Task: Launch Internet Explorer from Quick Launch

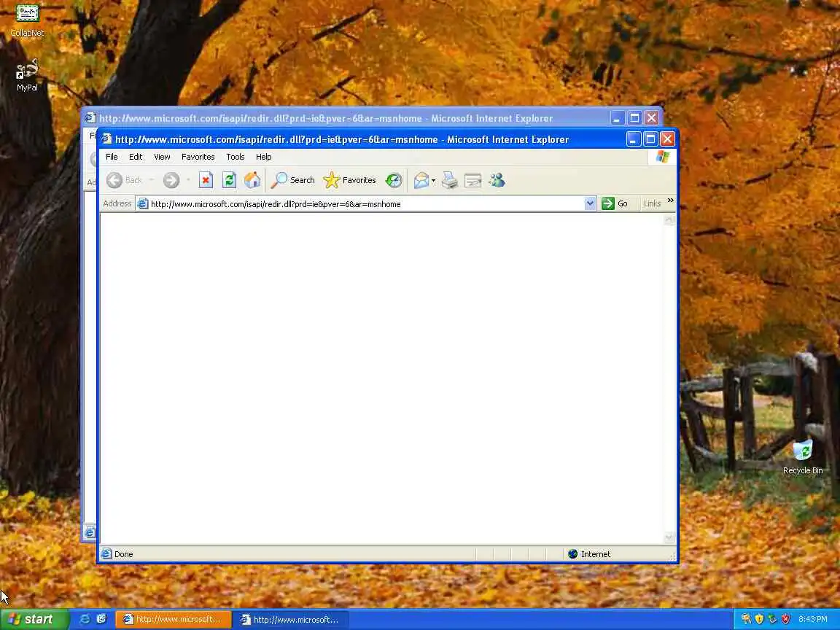Action: [x=85, y=619]
